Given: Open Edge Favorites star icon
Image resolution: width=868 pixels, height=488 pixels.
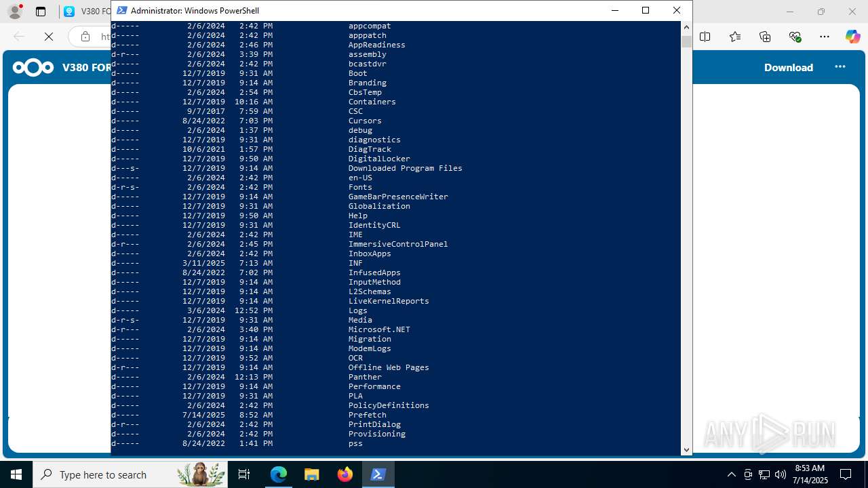Looking at the screenshot, I should [x=735, y=37].
